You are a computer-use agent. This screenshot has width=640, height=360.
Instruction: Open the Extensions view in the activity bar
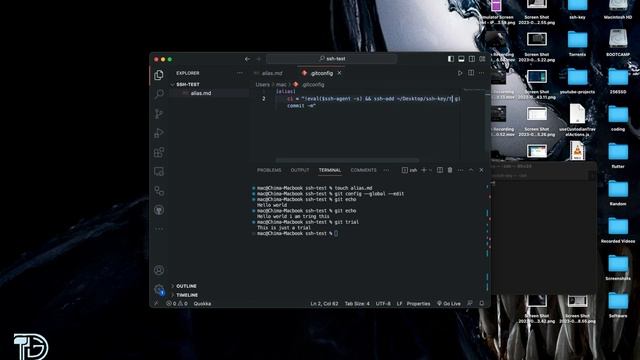coord(159,153)
